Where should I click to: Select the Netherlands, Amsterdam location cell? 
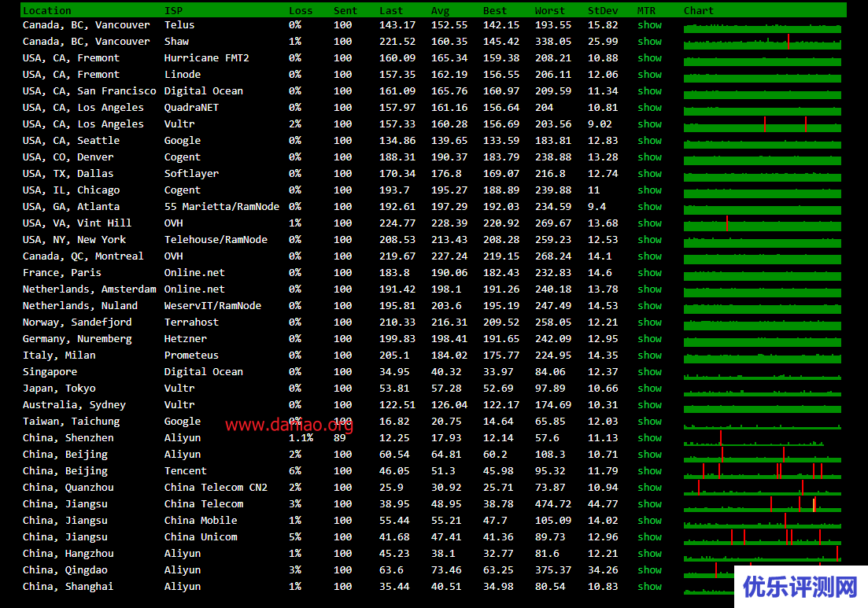90,289
